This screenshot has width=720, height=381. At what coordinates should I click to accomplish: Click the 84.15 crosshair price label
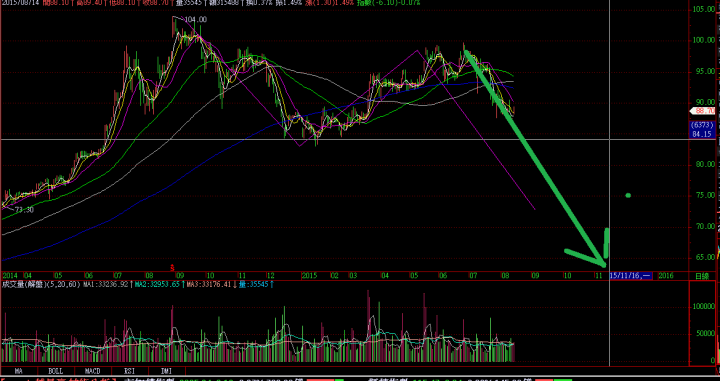(703, 134)
